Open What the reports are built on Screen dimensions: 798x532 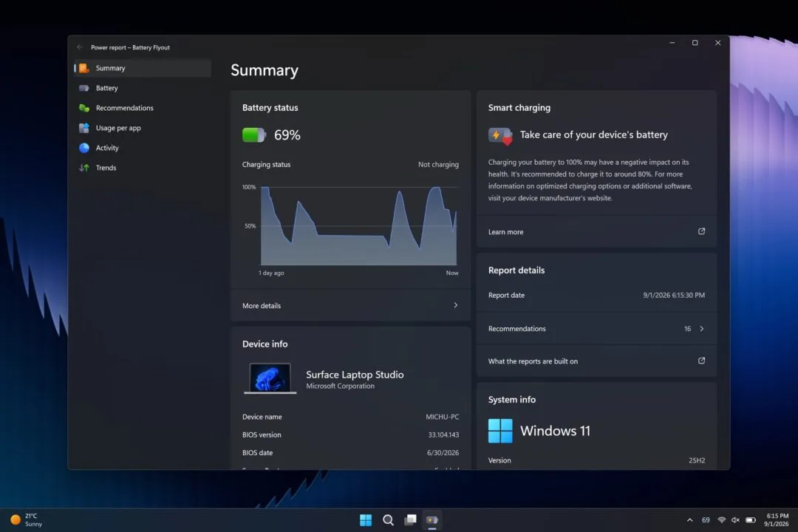(596, 361)
